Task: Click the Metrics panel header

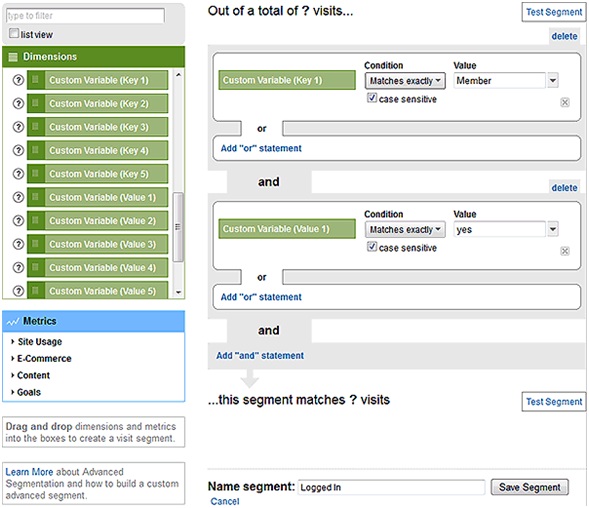Action: [94, 321]
